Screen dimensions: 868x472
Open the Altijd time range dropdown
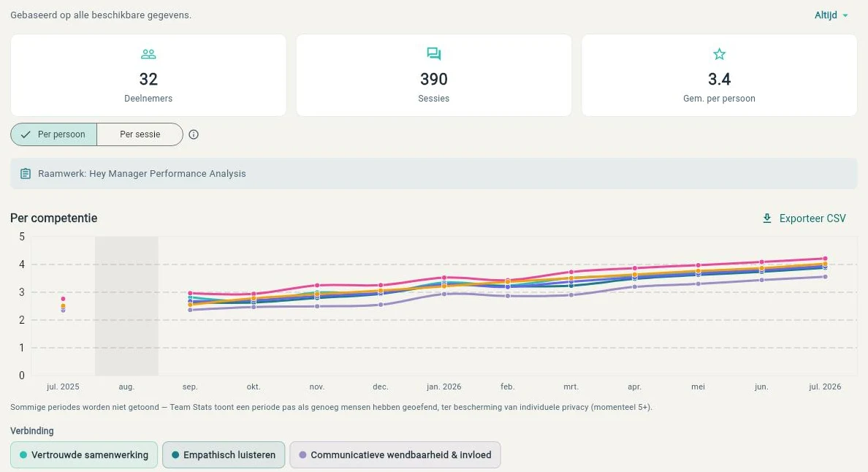pos(831,15)
